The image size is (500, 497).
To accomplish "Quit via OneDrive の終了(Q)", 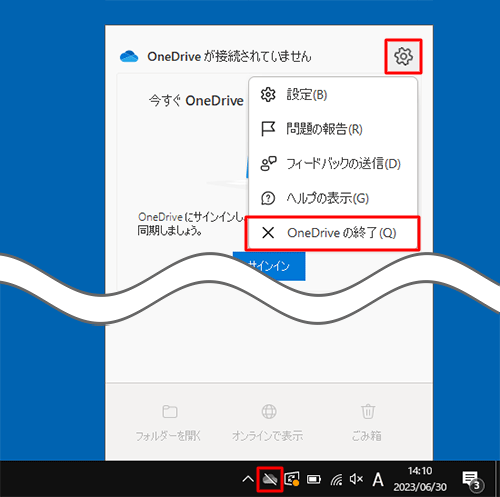I will pyautogui.click(x=333, y=233).
